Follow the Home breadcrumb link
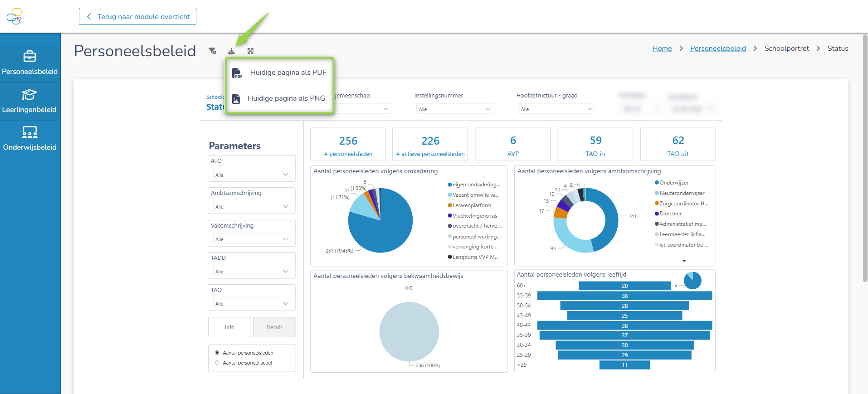868x394 pixels. [662, 49]
